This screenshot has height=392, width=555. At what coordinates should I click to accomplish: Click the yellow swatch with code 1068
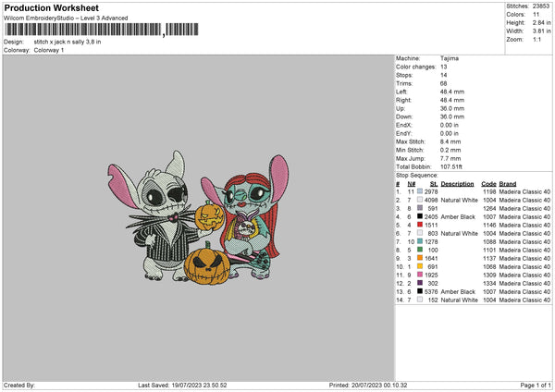[x=420, y=266]
